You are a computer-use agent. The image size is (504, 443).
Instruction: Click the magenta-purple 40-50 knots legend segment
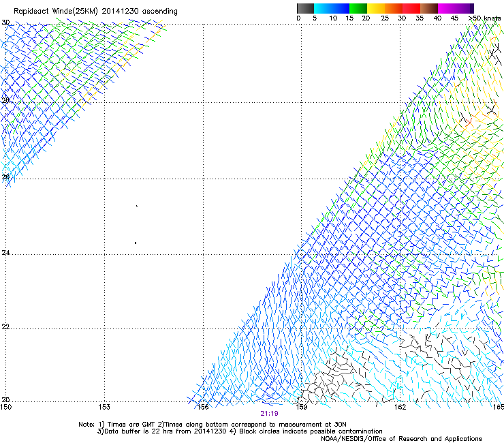456,8
